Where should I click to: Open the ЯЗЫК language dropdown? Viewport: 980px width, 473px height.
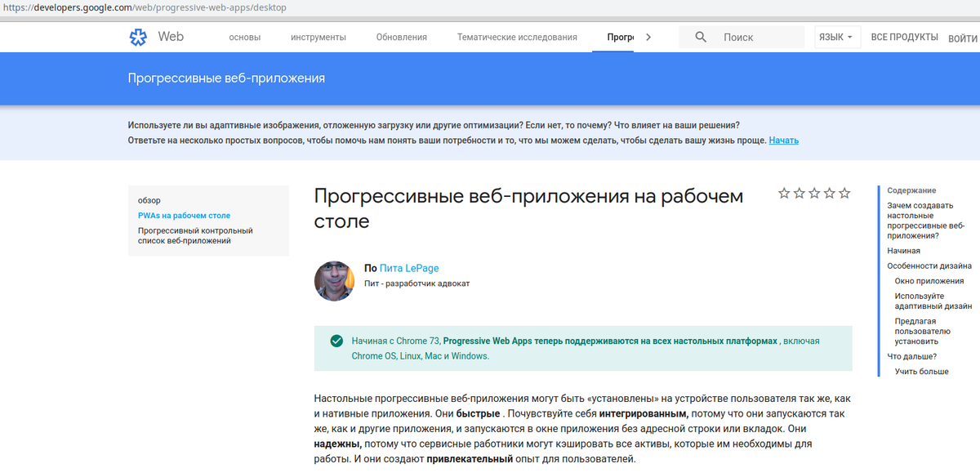837,37
